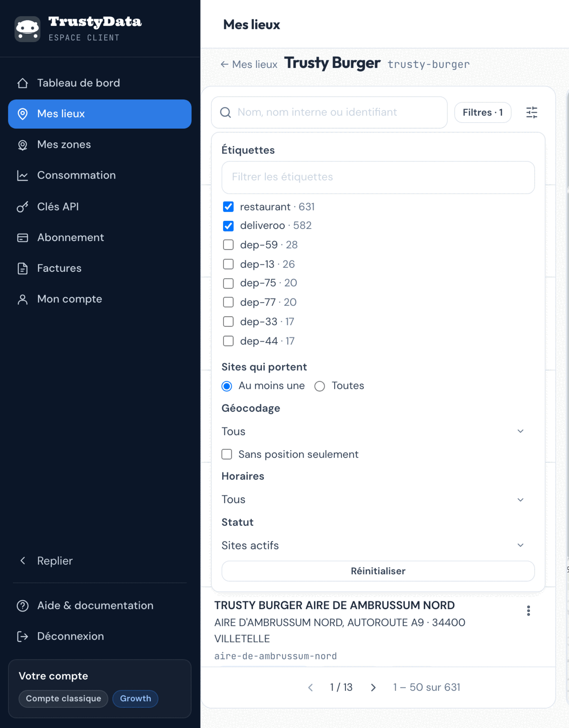Open Ambrussum Nord row options menu

tap(528, 611)
